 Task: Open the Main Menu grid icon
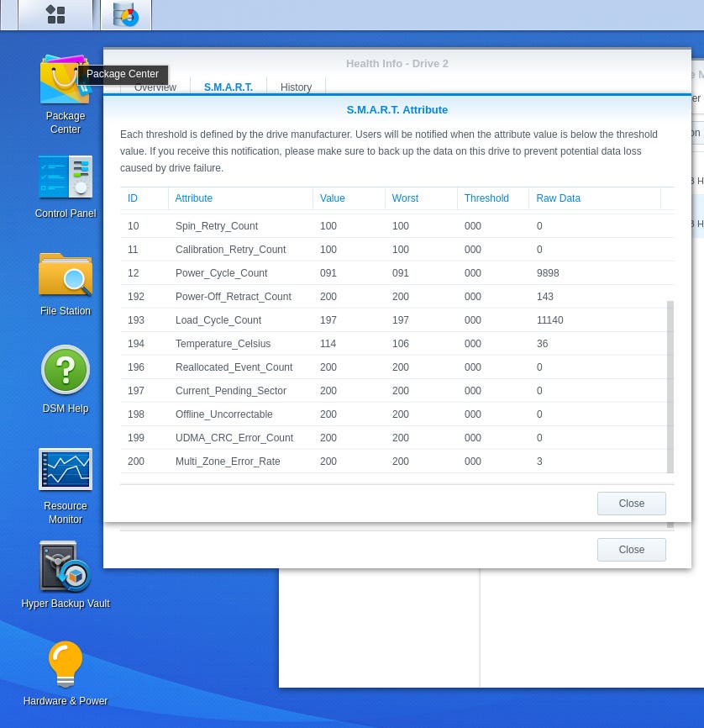coord(55,14)
